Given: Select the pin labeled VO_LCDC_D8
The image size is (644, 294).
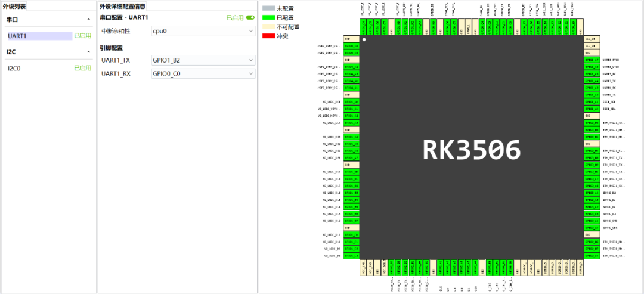Looking at the screenshot, I should (351, 255).
